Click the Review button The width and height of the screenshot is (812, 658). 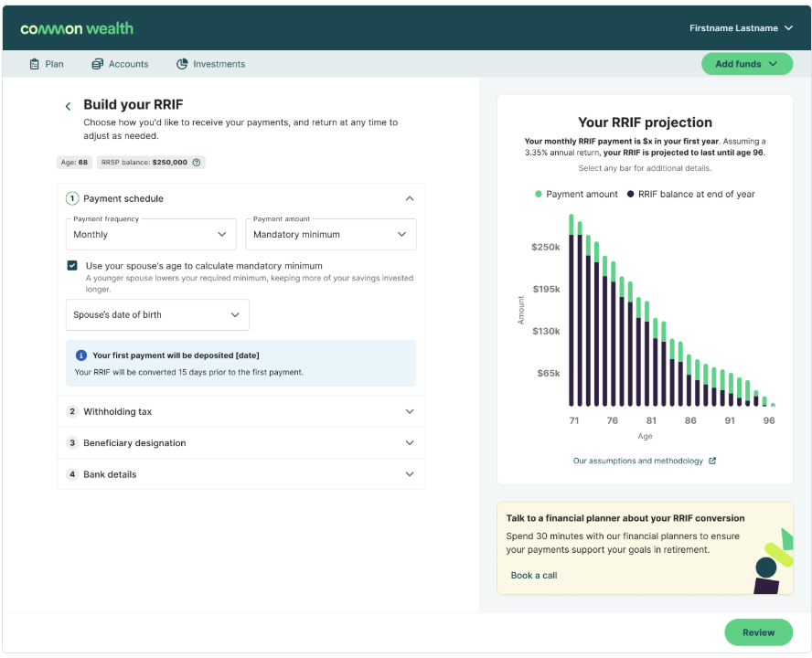coord(759,632)
